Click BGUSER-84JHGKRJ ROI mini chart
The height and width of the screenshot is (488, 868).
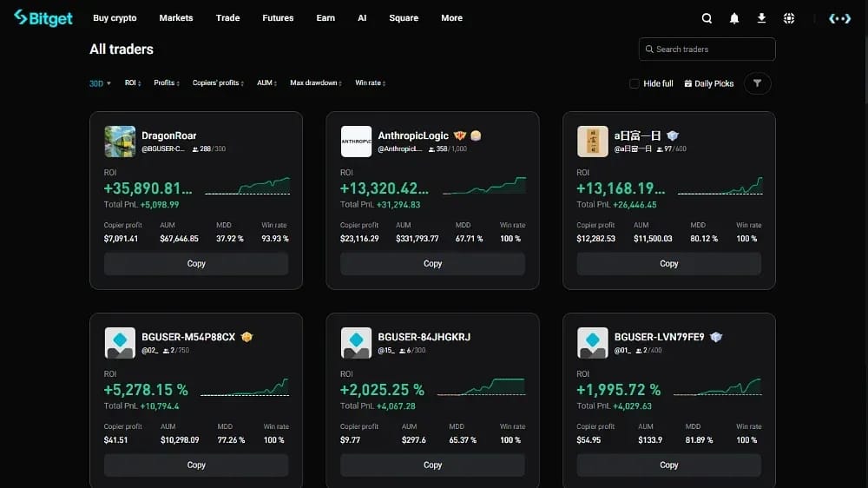[x=481, y=386]
